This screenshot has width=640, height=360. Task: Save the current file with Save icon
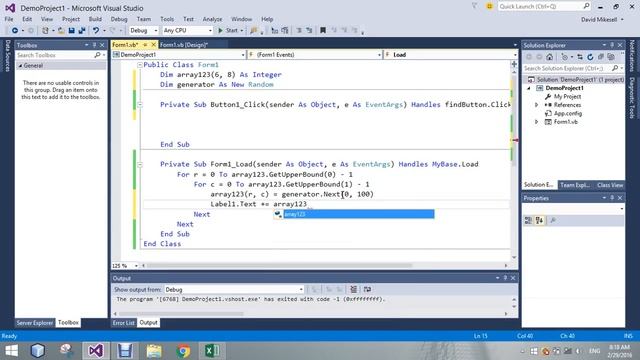coord(71,31)
